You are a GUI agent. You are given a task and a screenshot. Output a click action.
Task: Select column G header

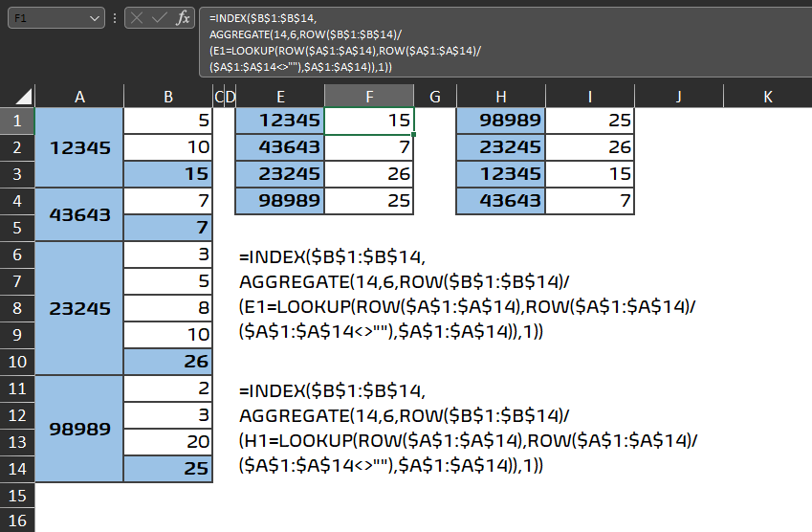point(435,97)
